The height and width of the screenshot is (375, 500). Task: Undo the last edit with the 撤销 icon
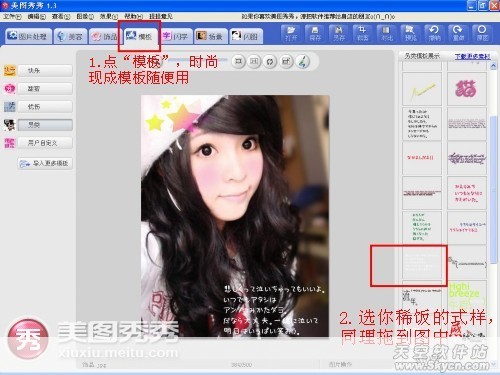(x=434, y=34)
